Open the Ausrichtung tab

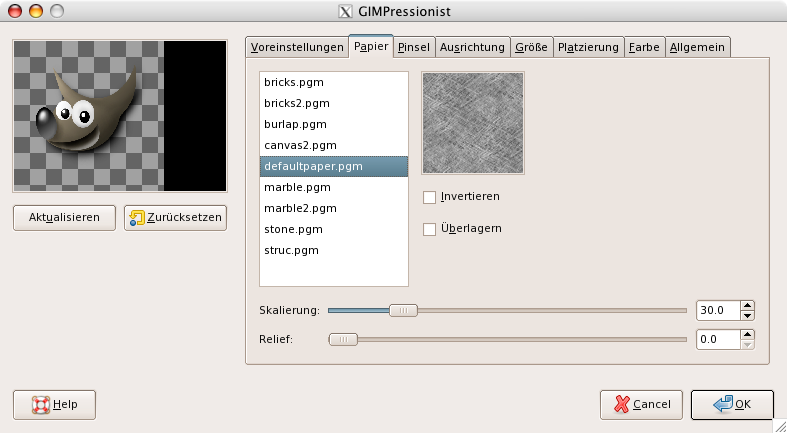pos(472,47)
